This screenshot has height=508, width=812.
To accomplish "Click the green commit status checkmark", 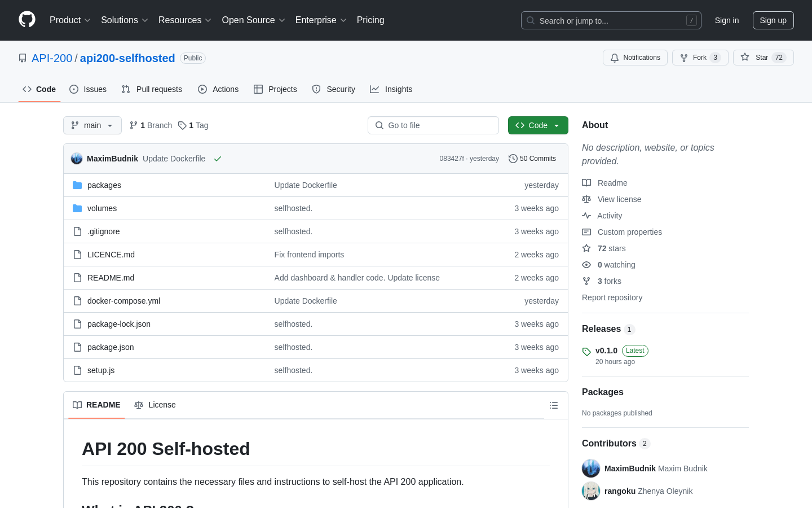I will click(x=218, y=159).
